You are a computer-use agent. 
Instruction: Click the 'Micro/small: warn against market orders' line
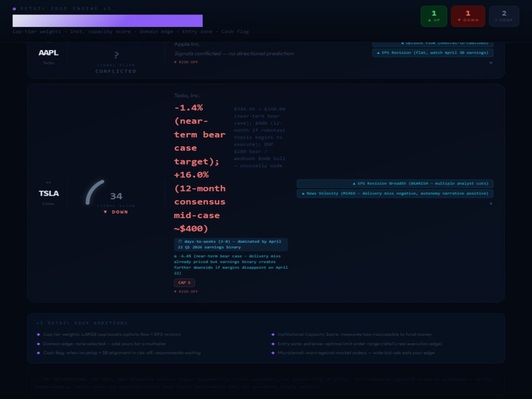(356, 353)
